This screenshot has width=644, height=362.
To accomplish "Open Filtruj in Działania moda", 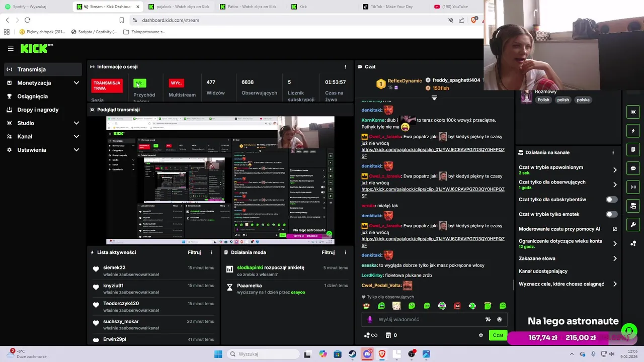I will pos(328,252).
